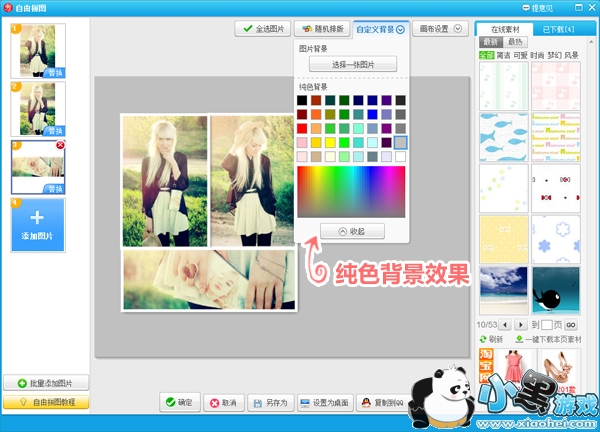This screenshot has width=600, height=432.
Task: Select the blue flower pattern background
Action: tap(556, 240)
